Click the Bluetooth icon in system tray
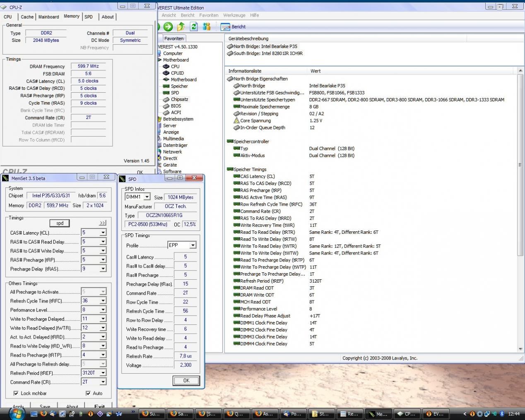This screenshot has width=525, height=420. click(502, 413)
